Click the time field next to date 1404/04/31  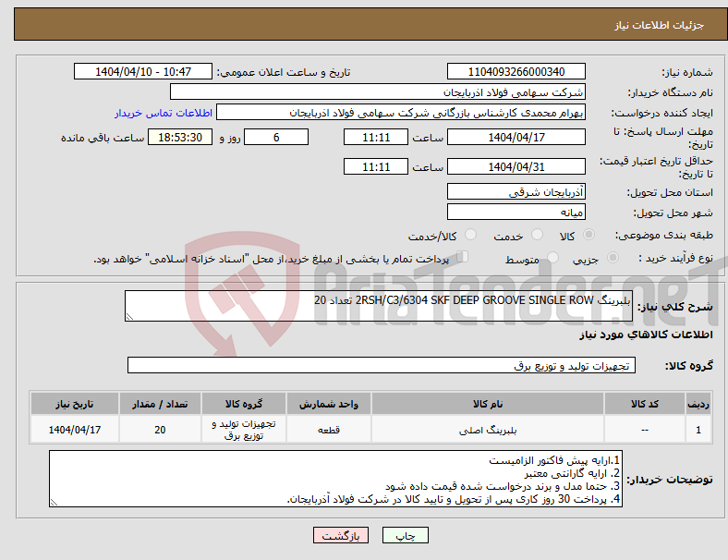pyautogui.click(x=376, y=166)
